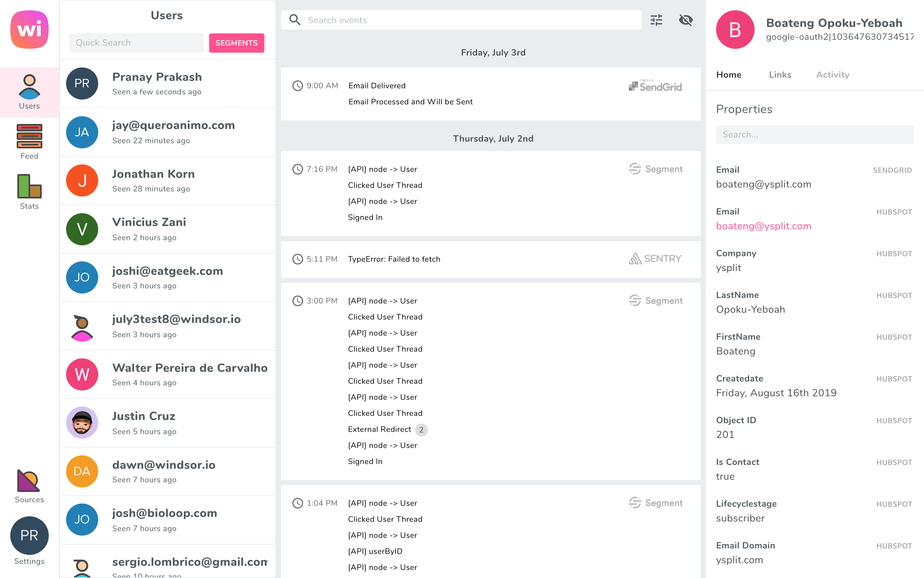Click the SendGrid logo on 9:00 AM event
The height and width of the screenshot is (578, 924).
(x=655, y=86)
